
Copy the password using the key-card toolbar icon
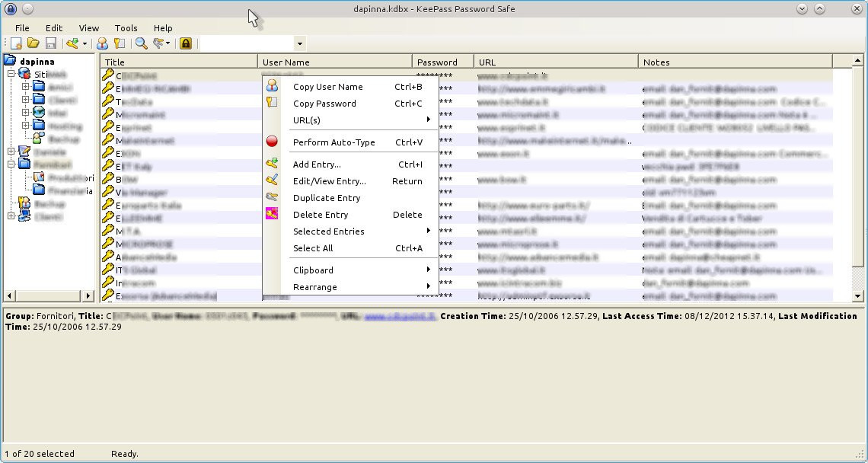click(x=120, y=43)
